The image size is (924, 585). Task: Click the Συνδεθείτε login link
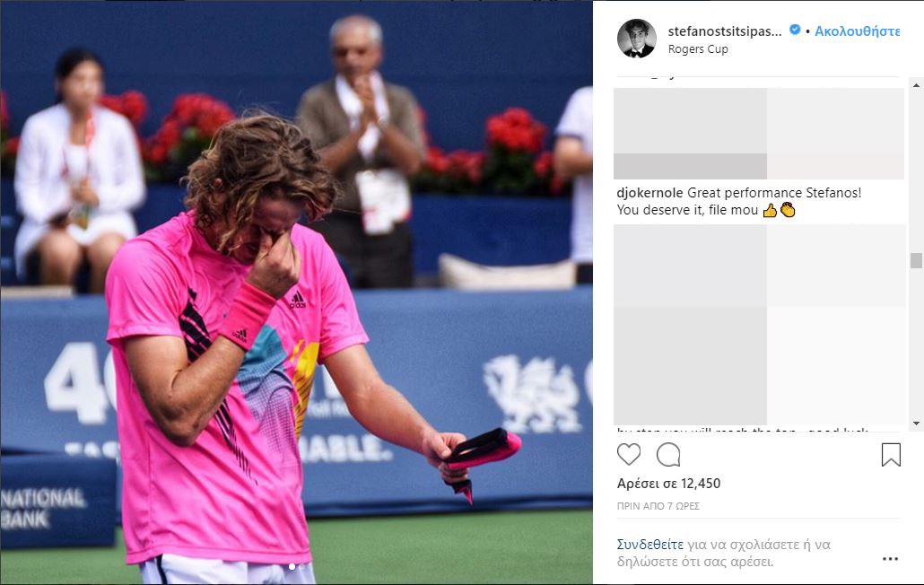[650, 545]
